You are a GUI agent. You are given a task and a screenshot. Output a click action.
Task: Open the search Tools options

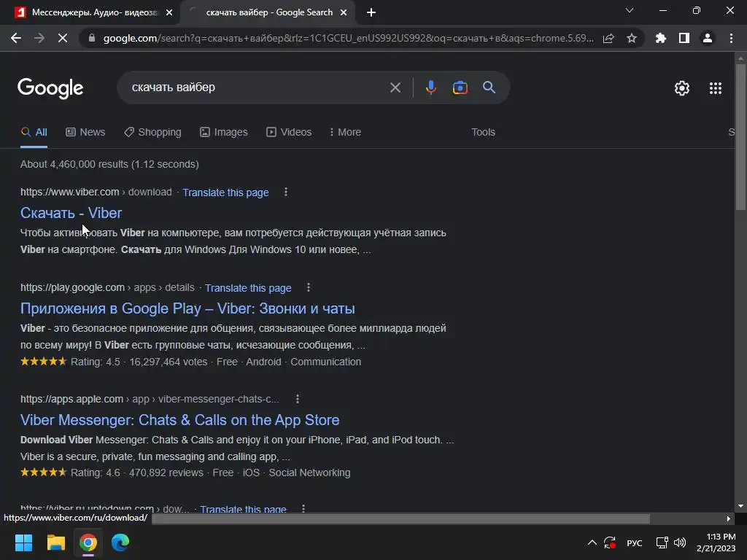click(x=483, y=133)
